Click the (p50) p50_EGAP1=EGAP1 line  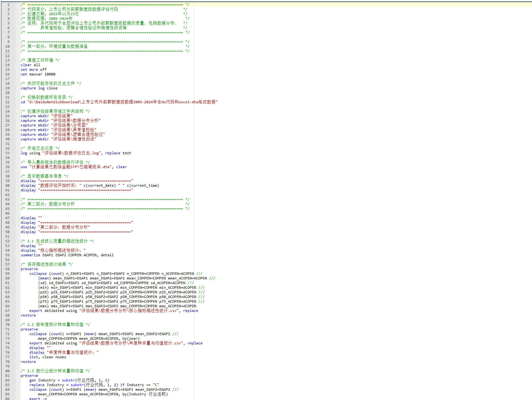point(121,297)
